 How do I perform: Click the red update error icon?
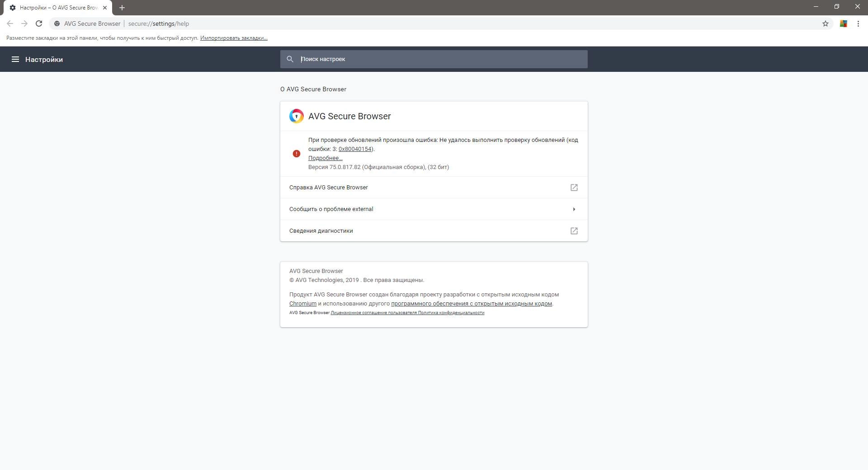click(297, 154)
